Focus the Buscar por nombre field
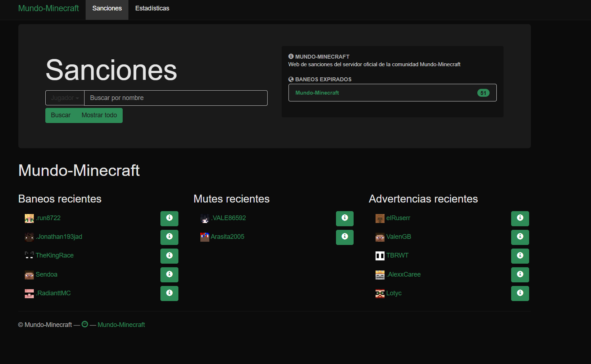 tap(176, 98)
